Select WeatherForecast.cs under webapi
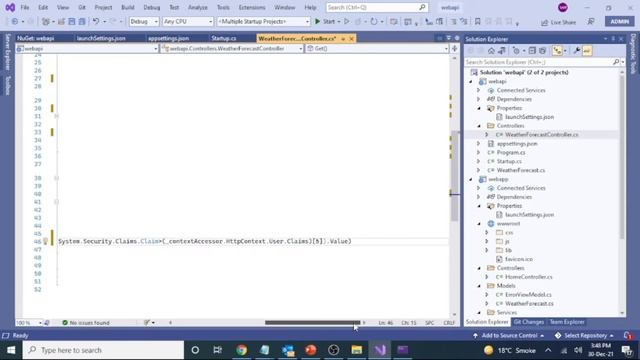640x360 pixels. 520,170
